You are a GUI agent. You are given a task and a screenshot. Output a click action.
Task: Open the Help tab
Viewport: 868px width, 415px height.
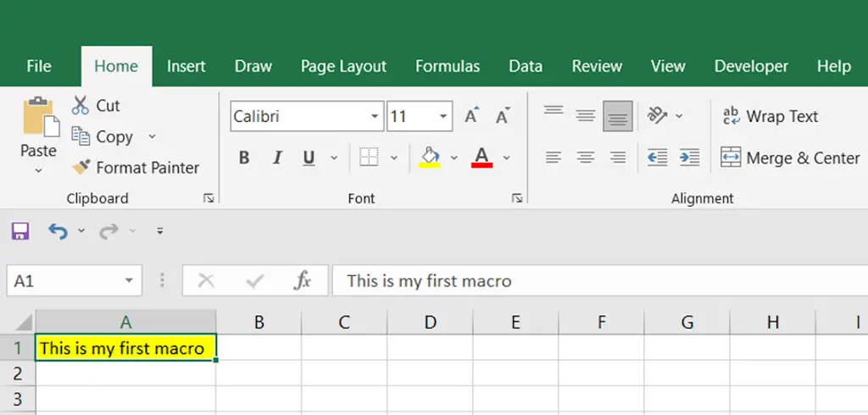pyautogui.click(x=834, y=66)
